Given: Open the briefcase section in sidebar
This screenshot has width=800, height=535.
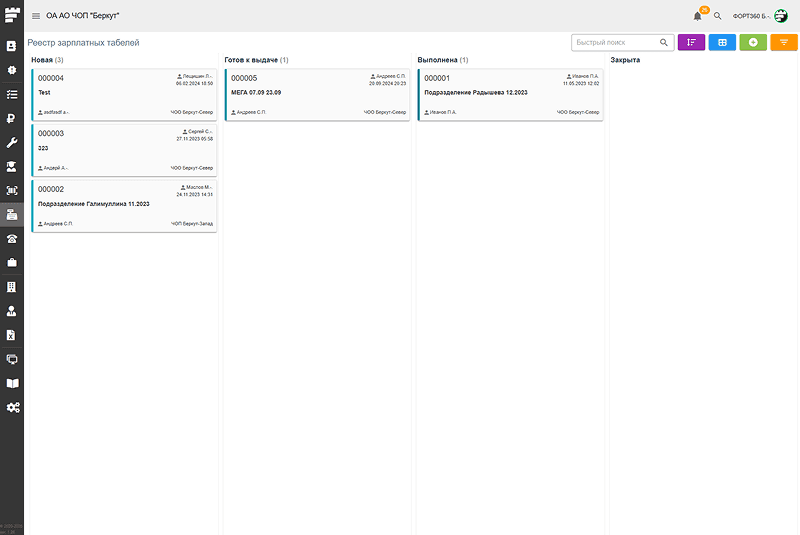Looking at the screenshot, I should click(x=12, y=262).
